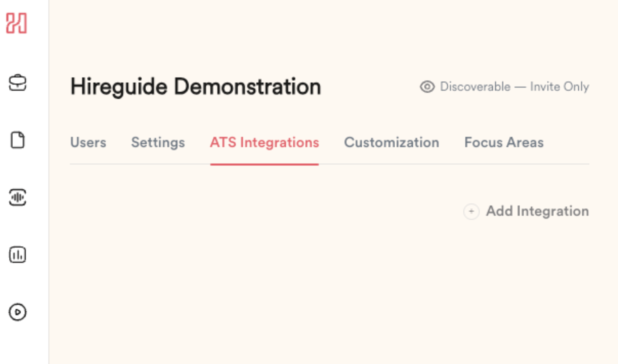Screen dimensions: 618x364
Task: Open the Settings tab
Action: click(158, 143)
